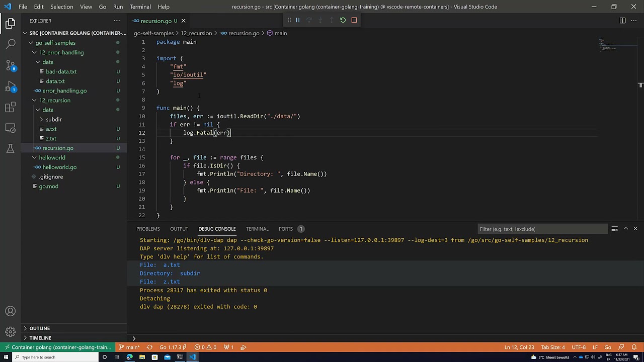Open the Testing flask view

pyautogui.click(x=10, y=149)
